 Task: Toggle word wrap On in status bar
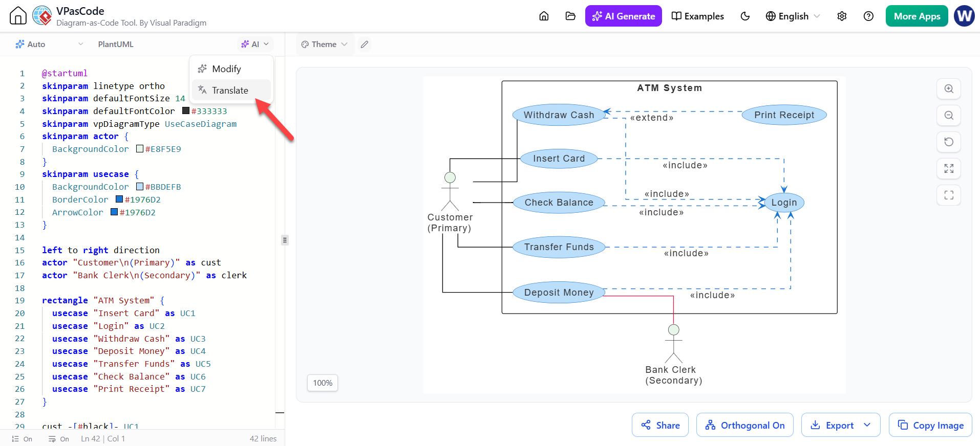tap(59, 439)
